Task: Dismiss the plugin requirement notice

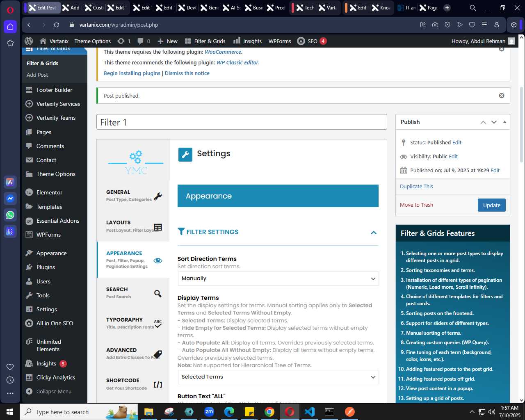Action: [x=502, y=49]
